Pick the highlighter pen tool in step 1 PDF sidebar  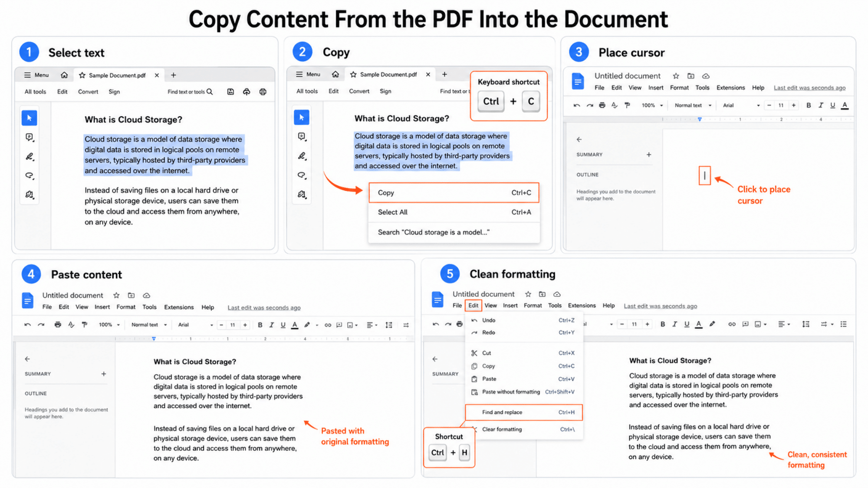click(29, 157)
